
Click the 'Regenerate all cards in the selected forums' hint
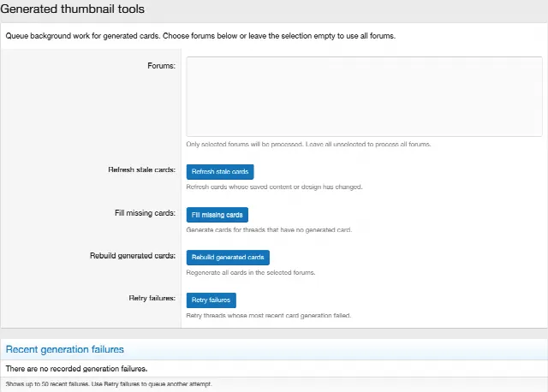251,272
